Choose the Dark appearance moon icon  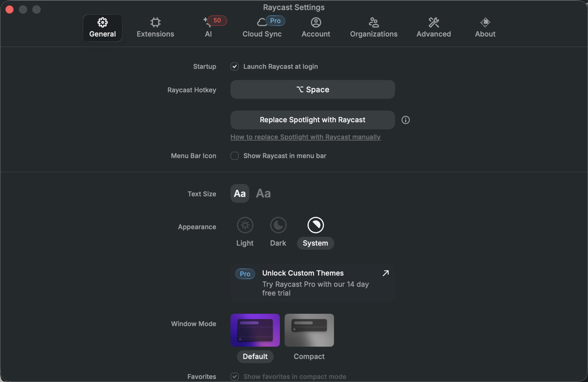(278, 225)
